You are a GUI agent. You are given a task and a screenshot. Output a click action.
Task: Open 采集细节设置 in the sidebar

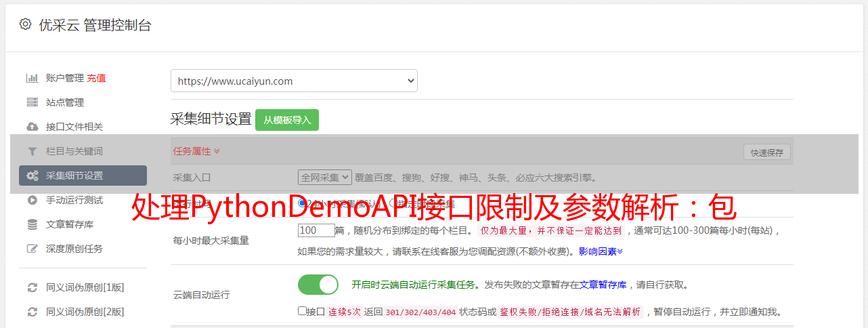coord(83,176)
